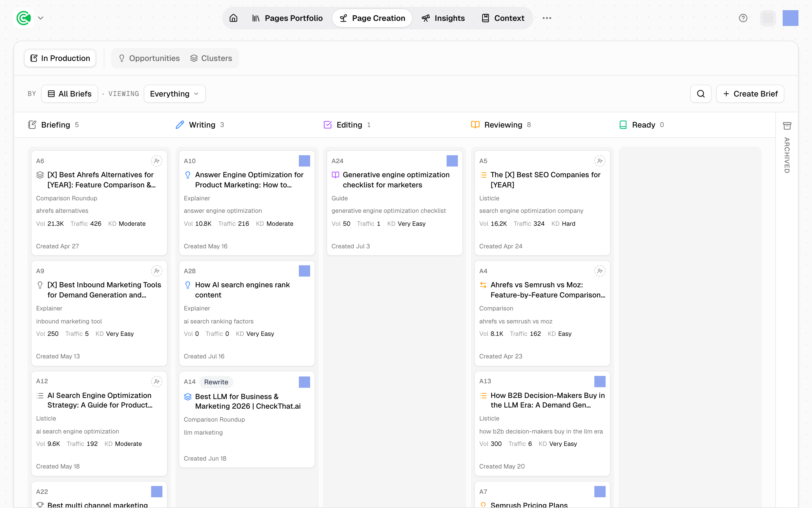Switch to the Insights tab
This screenshot has width=812, height=508.
443,18
